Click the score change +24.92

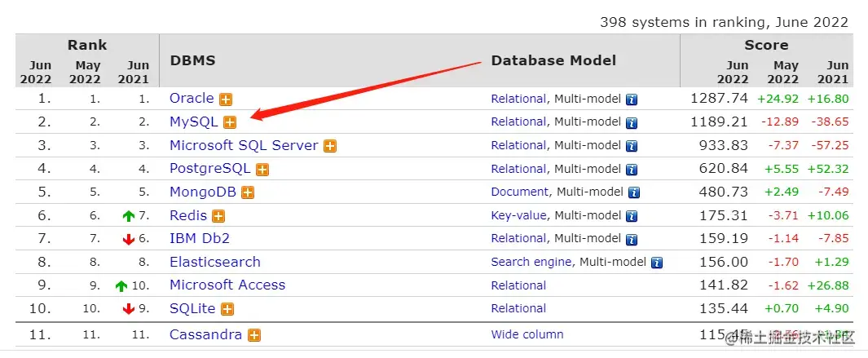[778, 99]
